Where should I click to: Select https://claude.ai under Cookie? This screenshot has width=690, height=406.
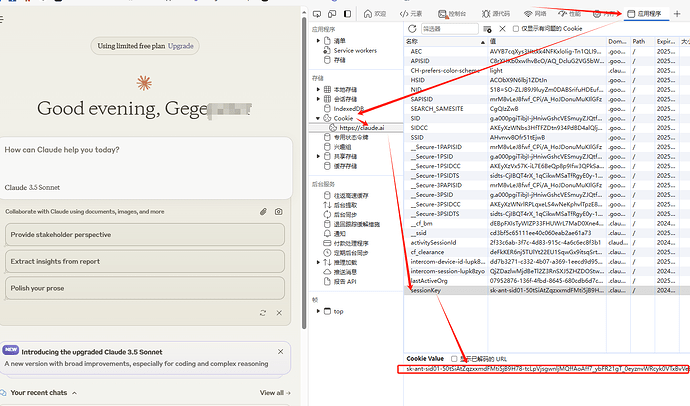tap(357, 128)
